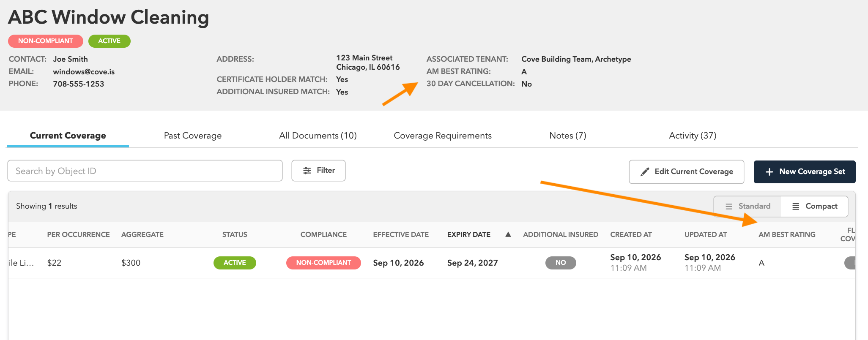Open the Past Coverage tab
Screen dimensions: 868x340
pyautogui.click(x=193, y=136)
